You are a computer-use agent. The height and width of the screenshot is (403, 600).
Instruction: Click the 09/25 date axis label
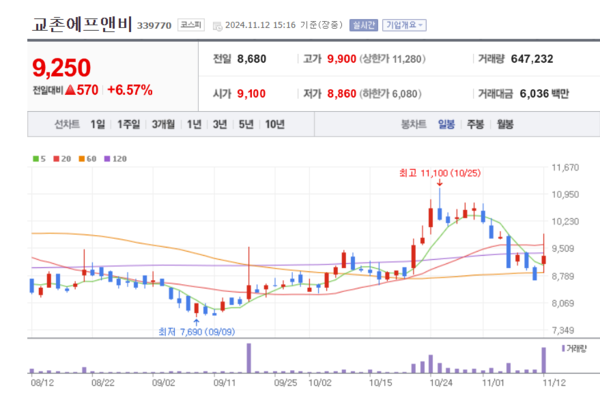click(285, 383)
